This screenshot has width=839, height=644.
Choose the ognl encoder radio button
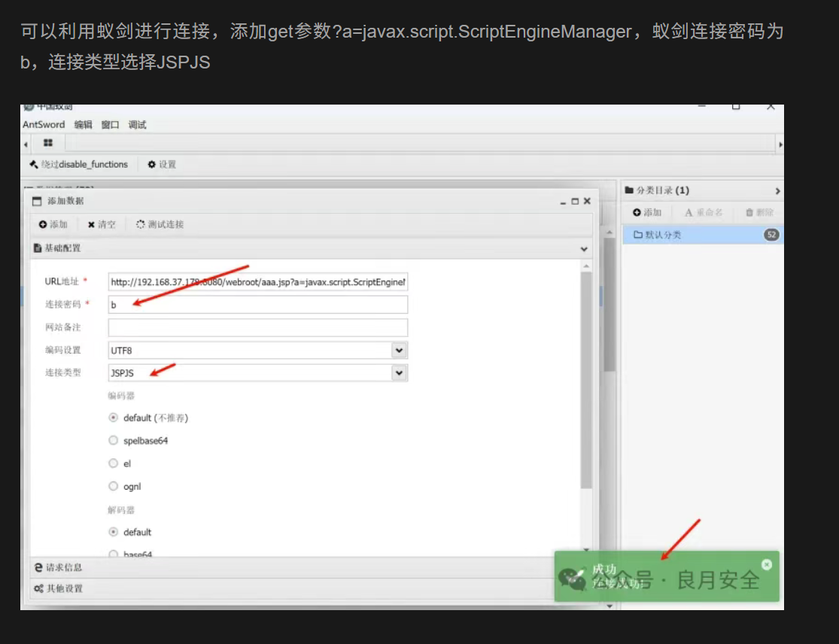114,486
